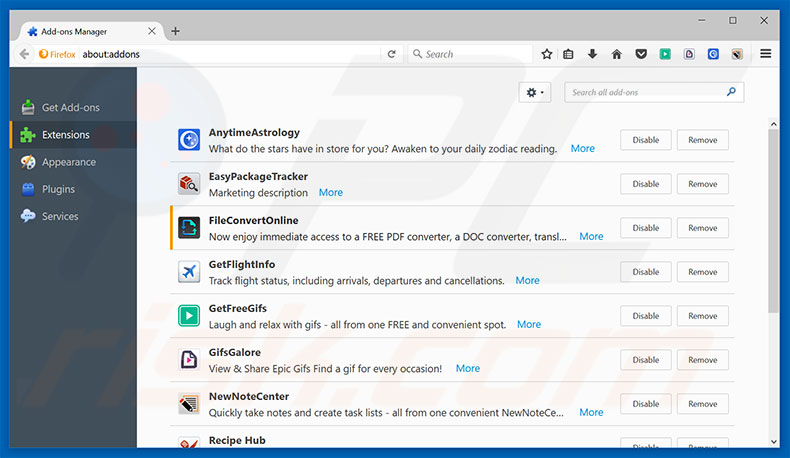Click the scrollbar down arrow
Image resolution: width=790 pixels, height=458 pixels.
point(773,441)
